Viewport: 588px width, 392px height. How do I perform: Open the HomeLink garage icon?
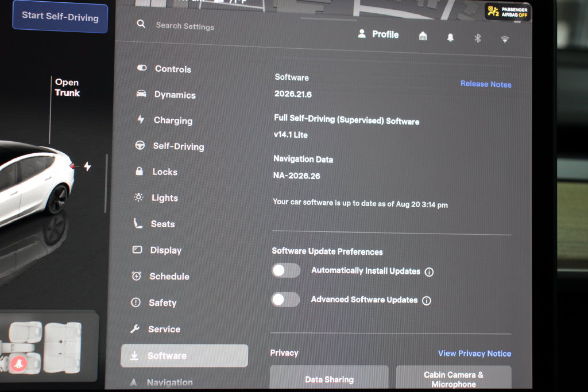[x=423, y=36]
